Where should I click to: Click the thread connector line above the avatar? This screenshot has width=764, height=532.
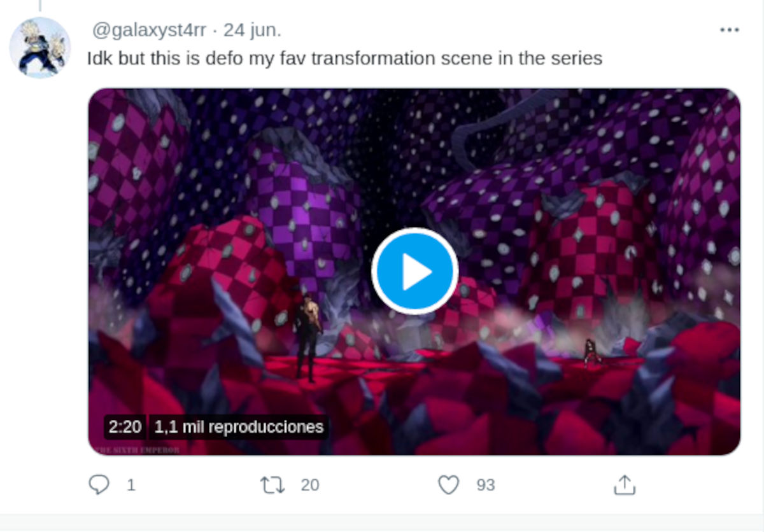pyautogui.click(x=39, y=5)
